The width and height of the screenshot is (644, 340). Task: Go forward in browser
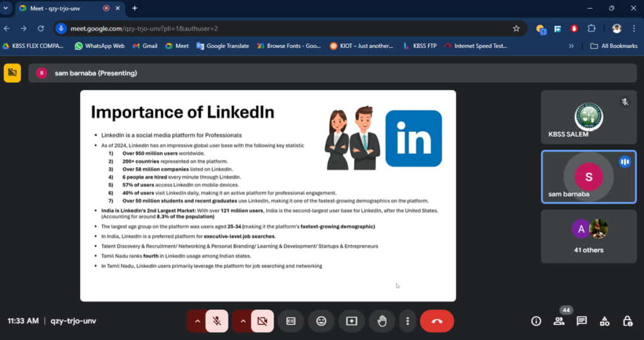click(23, 29)
